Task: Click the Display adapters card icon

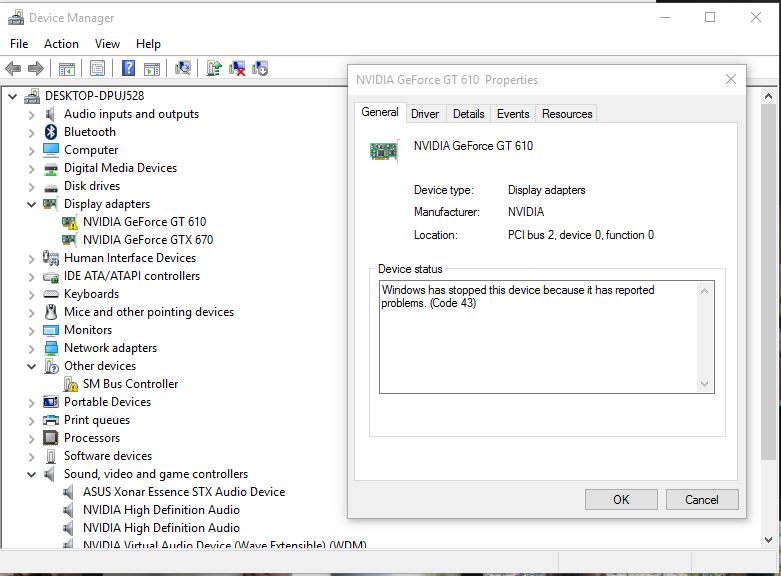Action: coord(50,204)
